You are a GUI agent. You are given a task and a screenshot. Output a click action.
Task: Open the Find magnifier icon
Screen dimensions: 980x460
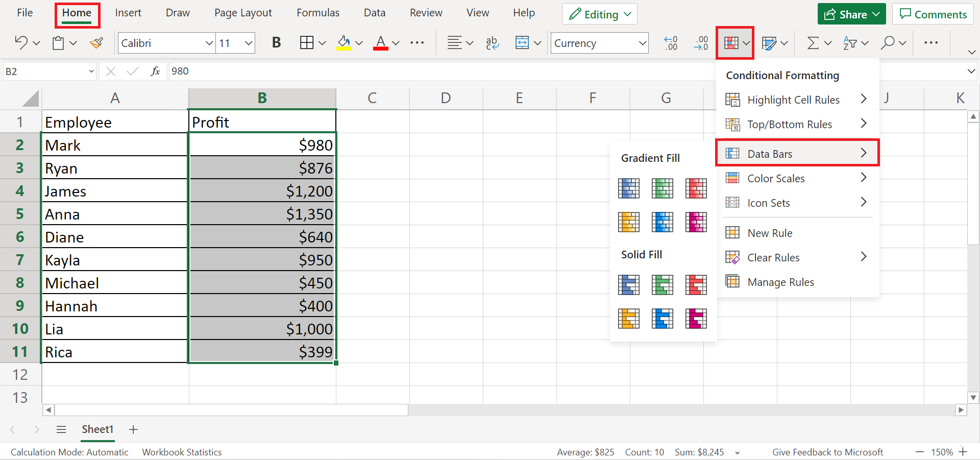tap(888, 43)
